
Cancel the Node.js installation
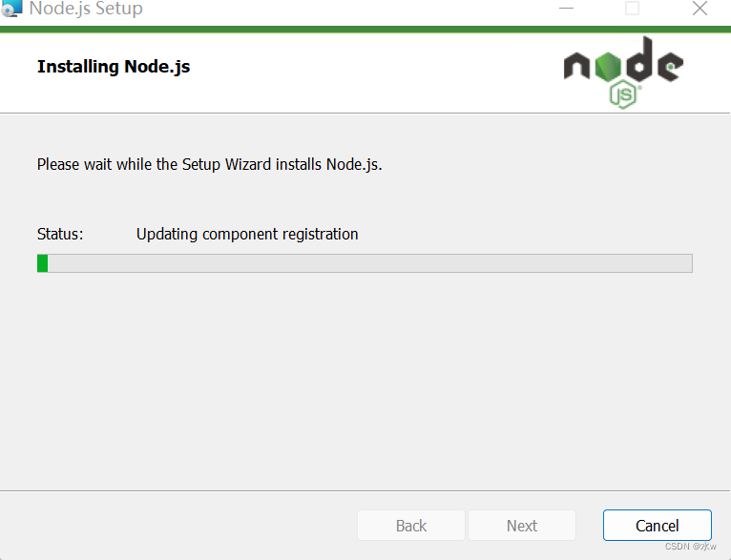click(x=657, y=526)
